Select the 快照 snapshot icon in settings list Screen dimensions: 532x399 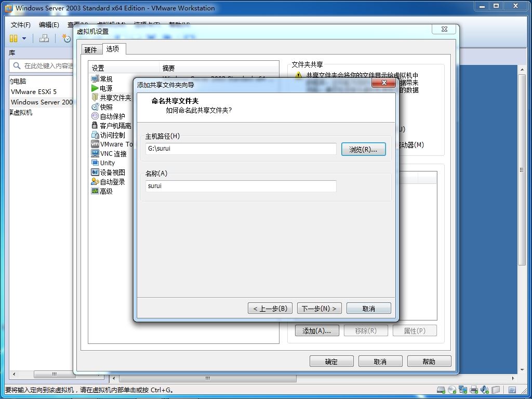point(95,107)
